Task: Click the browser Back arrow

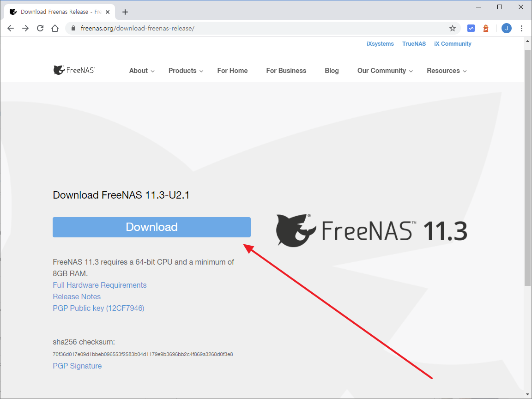Action: pyautogui.click(x=11, y=28)
